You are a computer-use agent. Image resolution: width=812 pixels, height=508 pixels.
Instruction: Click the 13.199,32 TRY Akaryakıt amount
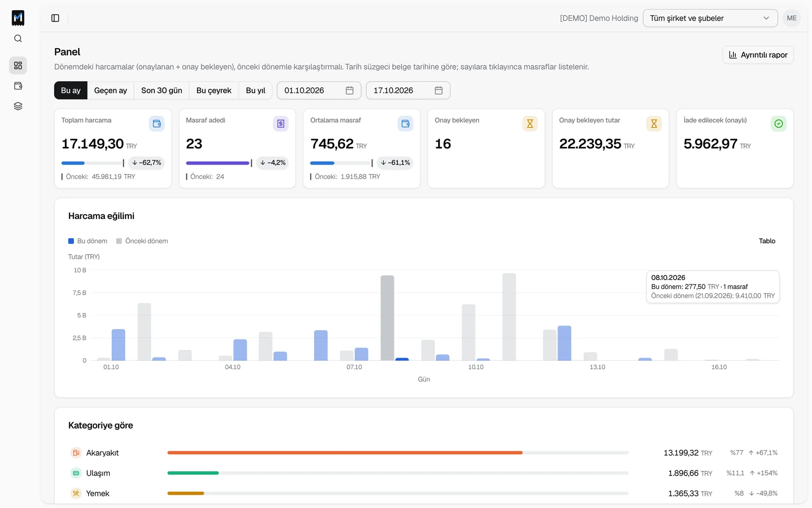tap(688, 453)
